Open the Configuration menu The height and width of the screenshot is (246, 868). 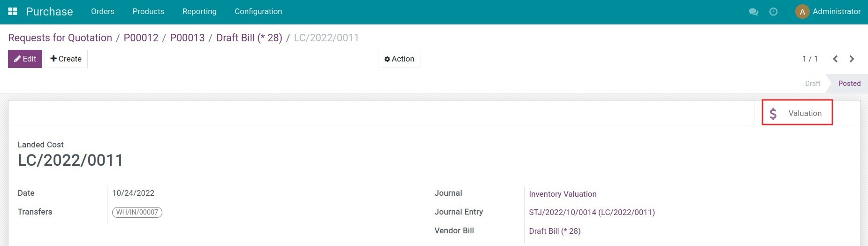pos(258,11)
